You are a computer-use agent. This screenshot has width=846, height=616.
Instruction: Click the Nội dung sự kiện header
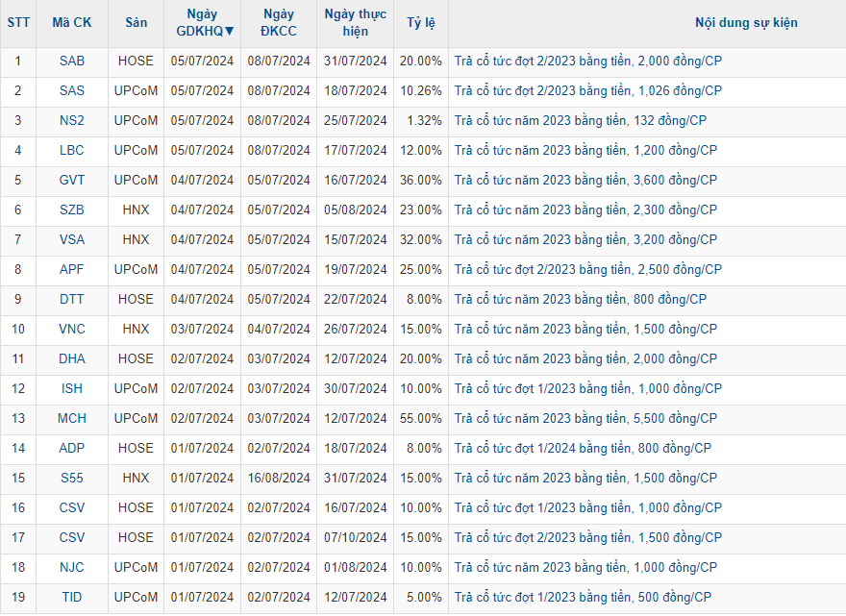pos(746,22)
